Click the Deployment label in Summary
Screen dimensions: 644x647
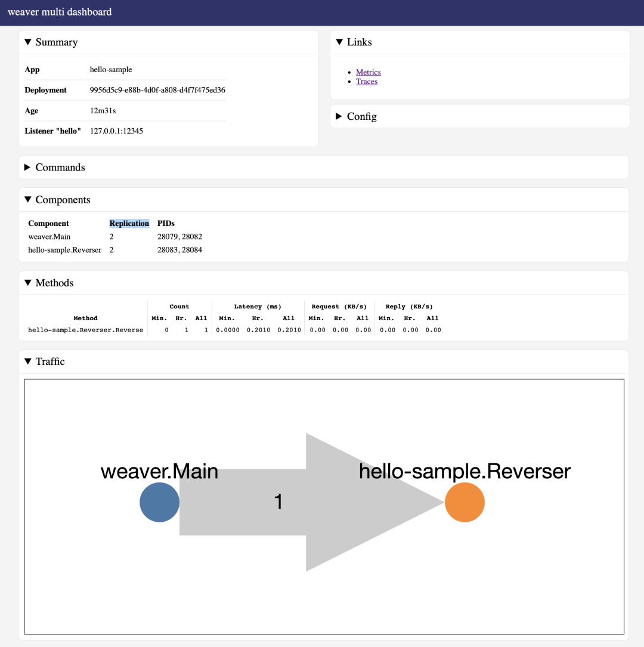point(45,90)
